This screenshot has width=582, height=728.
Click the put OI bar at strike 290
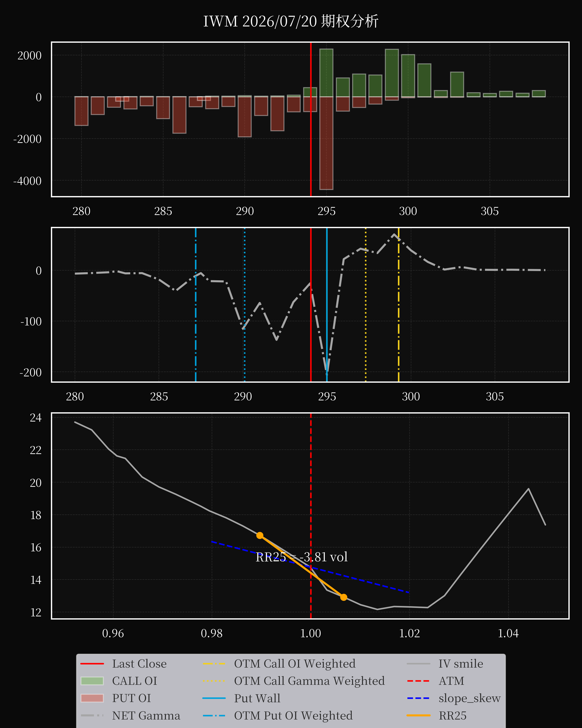pyautogui.click(x=245, y=117)
